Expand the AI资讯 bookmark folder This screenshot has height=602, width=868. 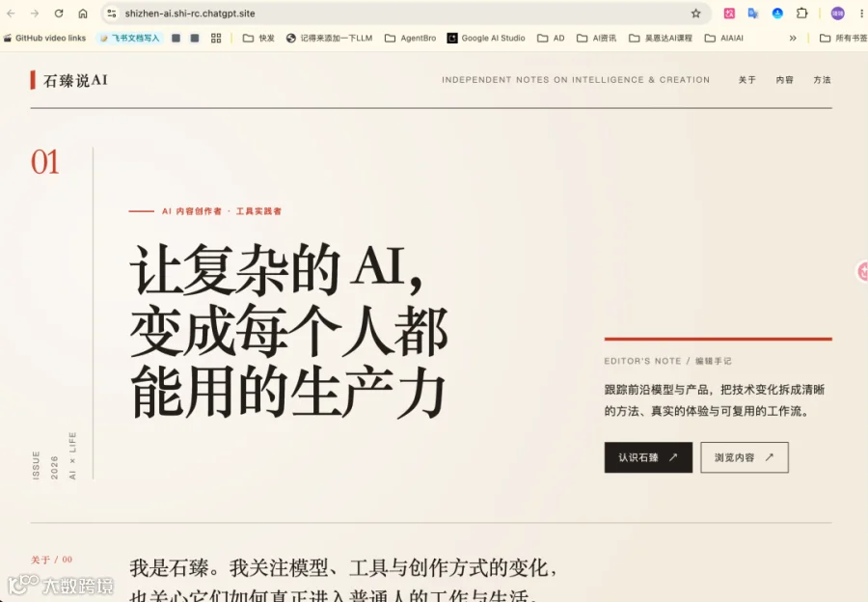[596, 39]
